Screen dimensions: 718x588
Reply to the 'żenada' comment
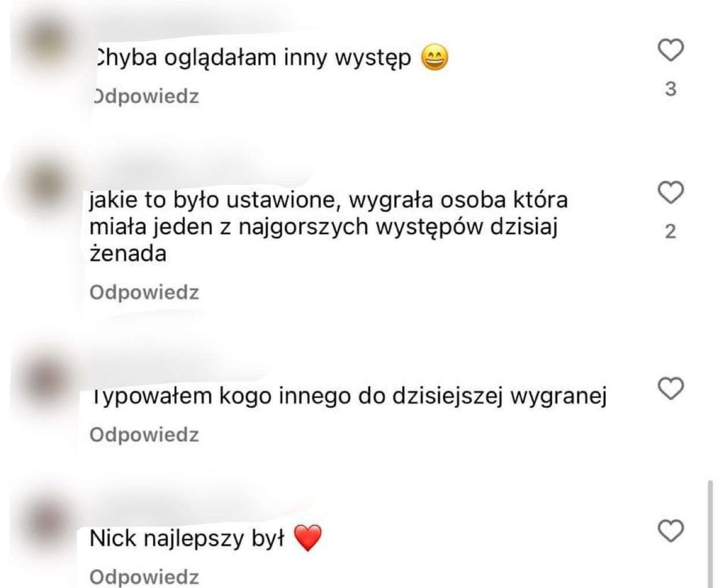pos(145,292)
